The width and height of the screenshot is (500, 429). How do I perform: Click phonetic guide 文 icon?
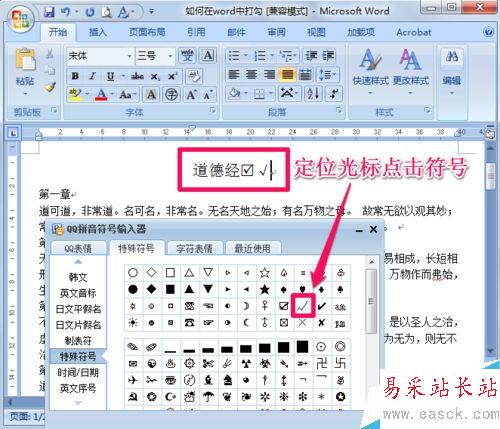coord(187,55)
